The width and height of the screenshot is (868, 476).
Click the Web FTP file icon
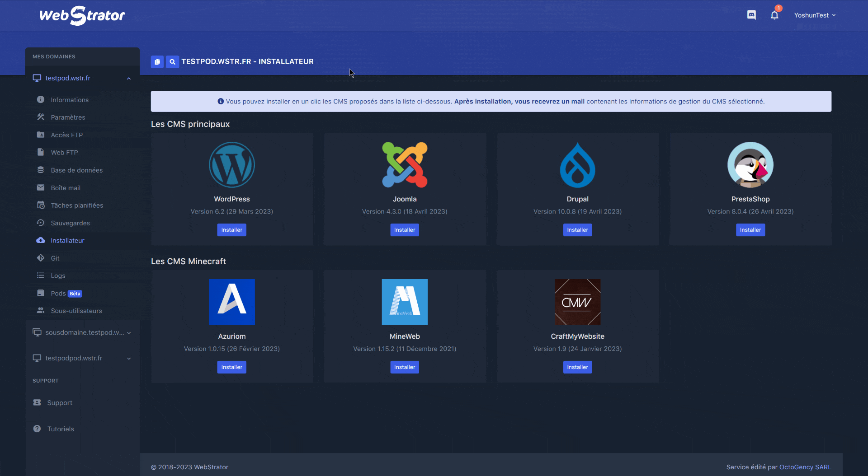[x=41, y=152]
